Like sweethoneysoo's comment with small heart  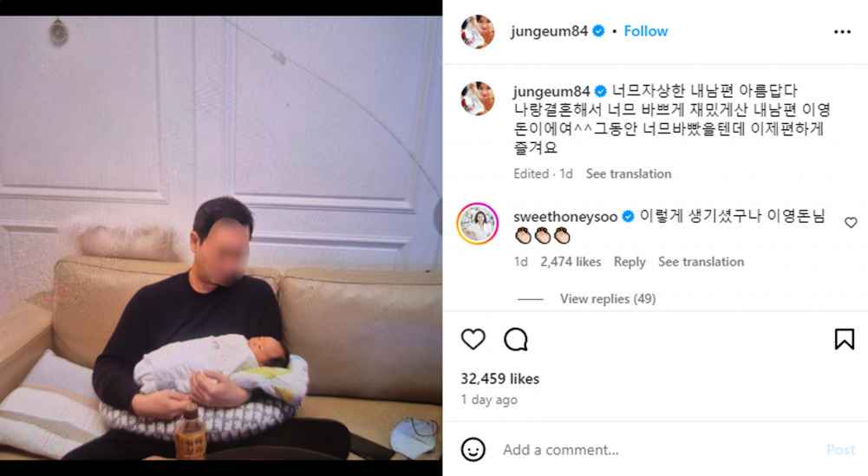point(851,223)
